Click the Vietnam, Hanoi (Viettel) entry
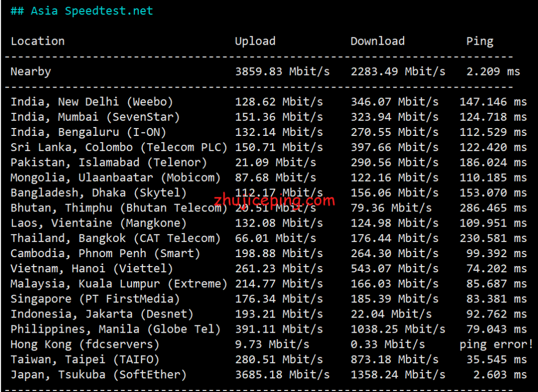538x392 pixels. tap(92, 269)
